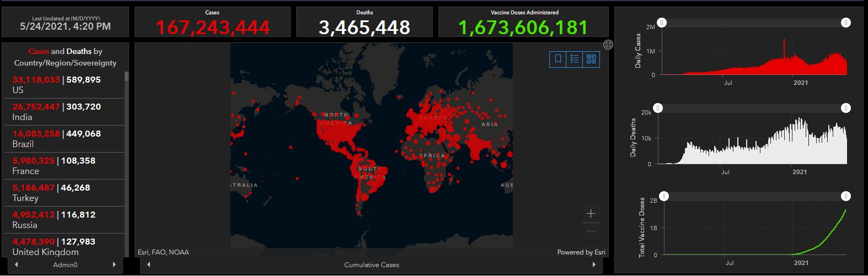Select the Cumulative Cases map tab
This screenshot has width=868, height=276.
click(371, 265)
